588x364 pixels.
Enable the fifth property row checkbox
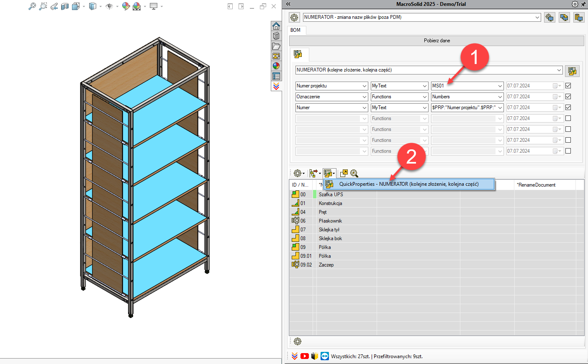pos(568,129)
